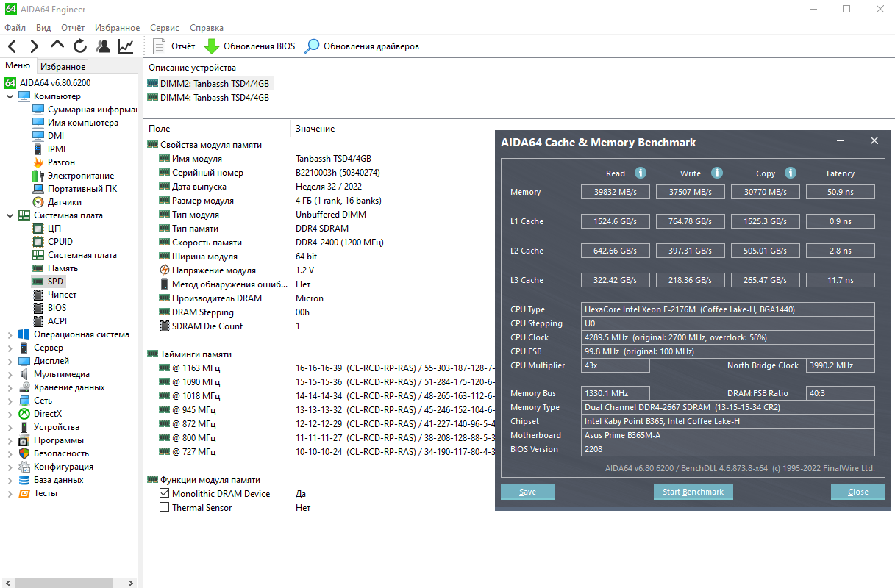Click Обновления драйверов in toolbar
The width and height of the screenshot is (895, 588).
(362, 46)
